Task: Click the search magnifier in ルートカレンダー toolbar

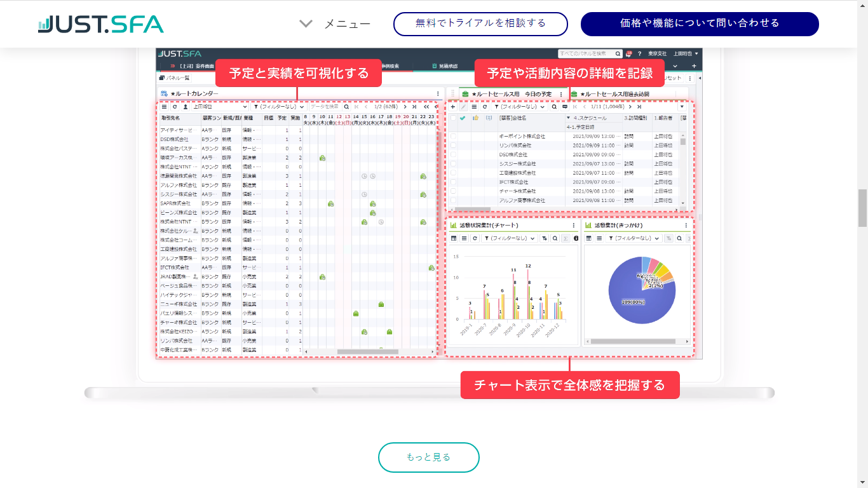Action: pyautogui.click(x=346, y=107)
